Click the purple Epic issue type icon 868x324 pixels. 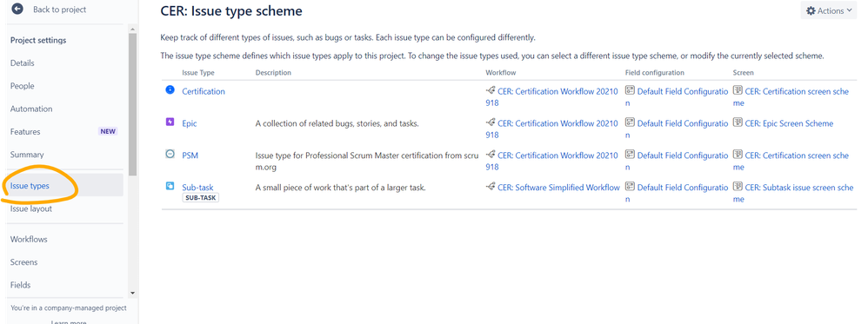[170, 122]
